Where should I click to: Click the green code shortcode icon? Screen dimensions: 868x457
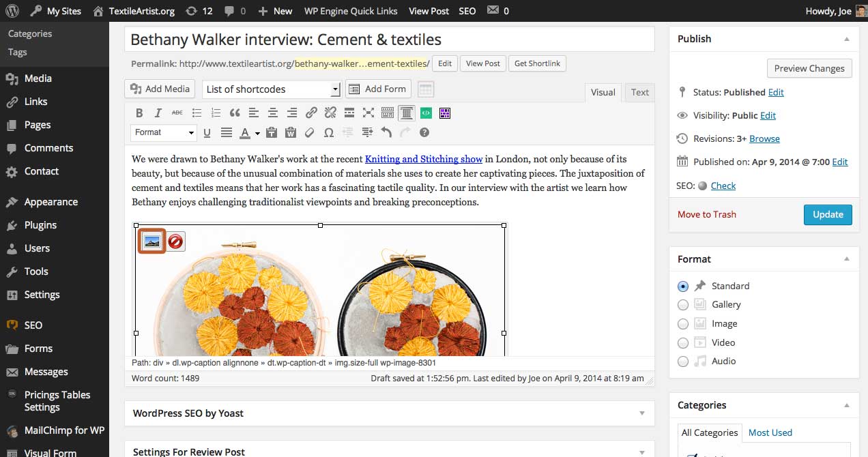click(426, 113)
